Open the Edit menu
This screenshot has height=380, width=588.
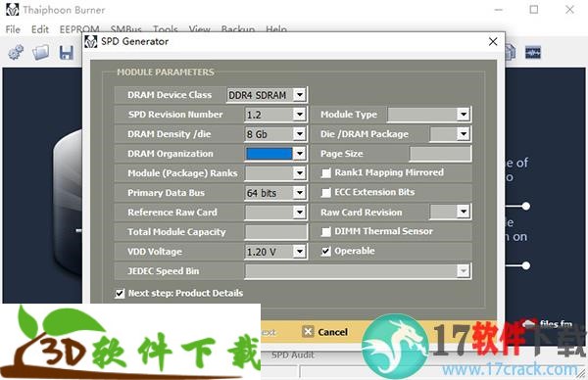click(40, 29)
